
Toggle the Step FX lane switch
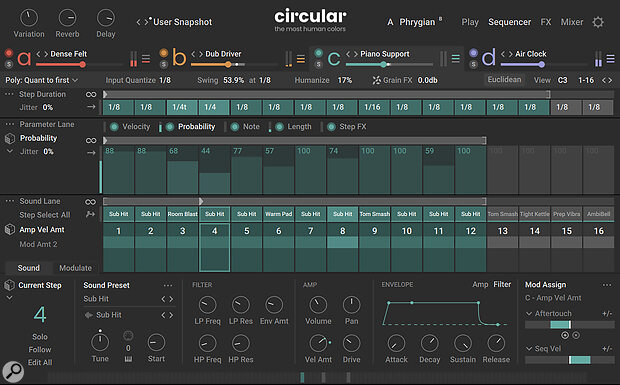pyautogui.click(x=331, y=127)
